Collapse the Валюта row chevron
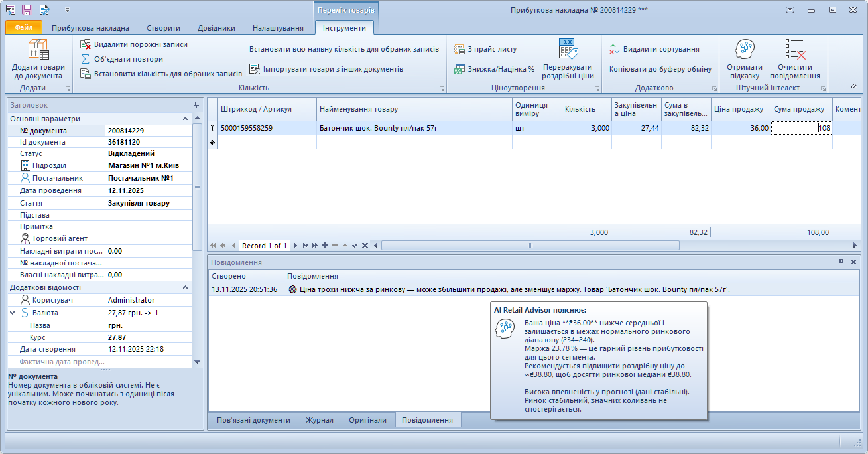Screen dimensions: 868x454 [x=13, y=313]
